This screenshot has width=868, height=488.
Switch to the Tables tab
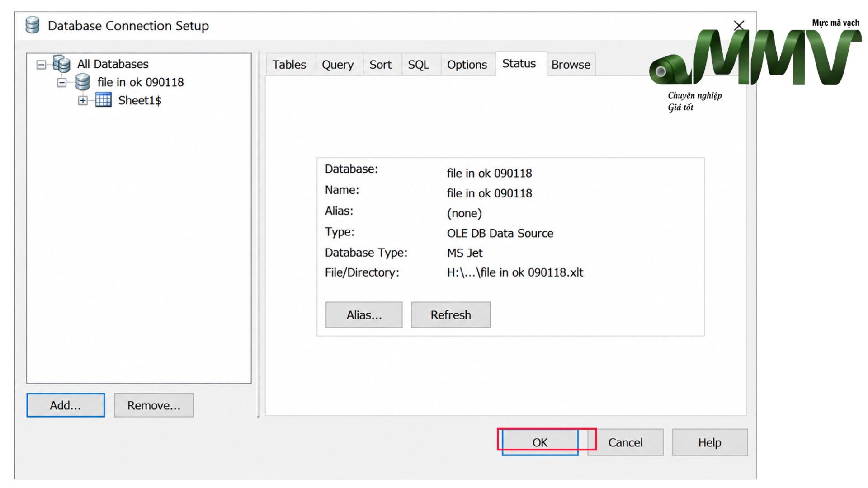pos(289,65)
